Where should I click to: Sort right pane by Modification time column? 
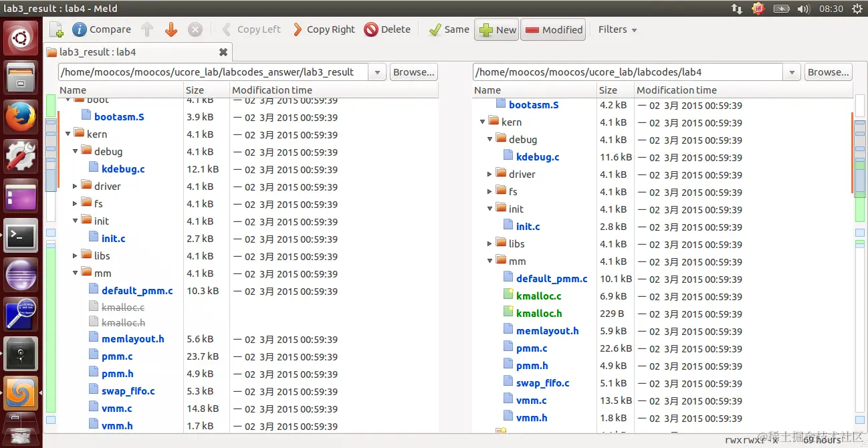tap(744, 90)
